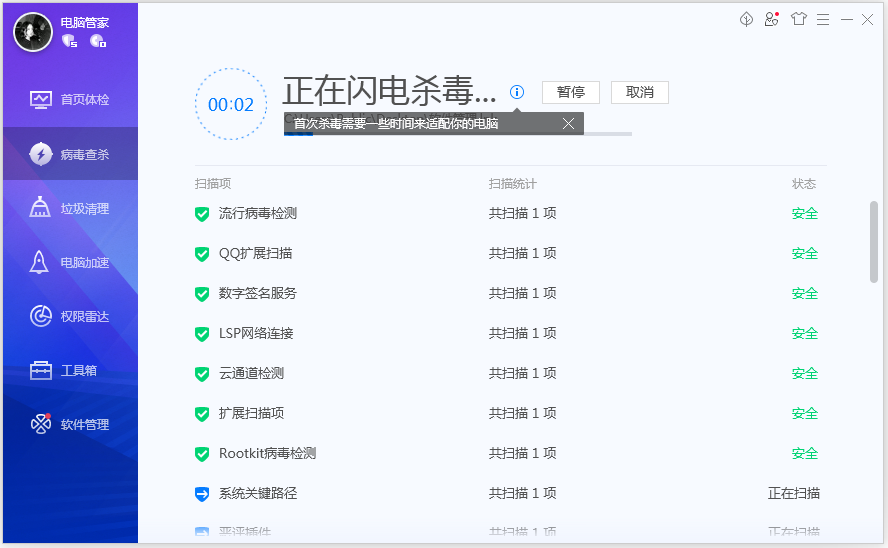Select the 扩展扫描项 scan item text
The image size is (888, 548).
tap(251, 413)
